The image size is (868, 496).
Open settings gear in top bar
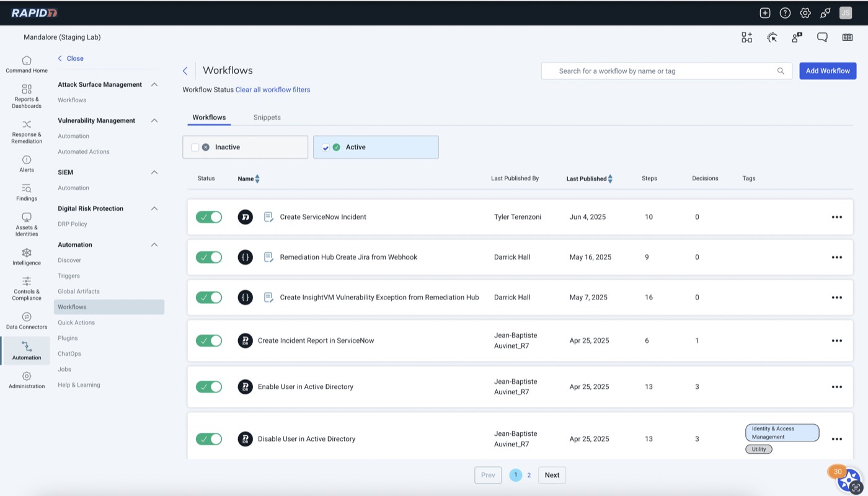(805, 13)
